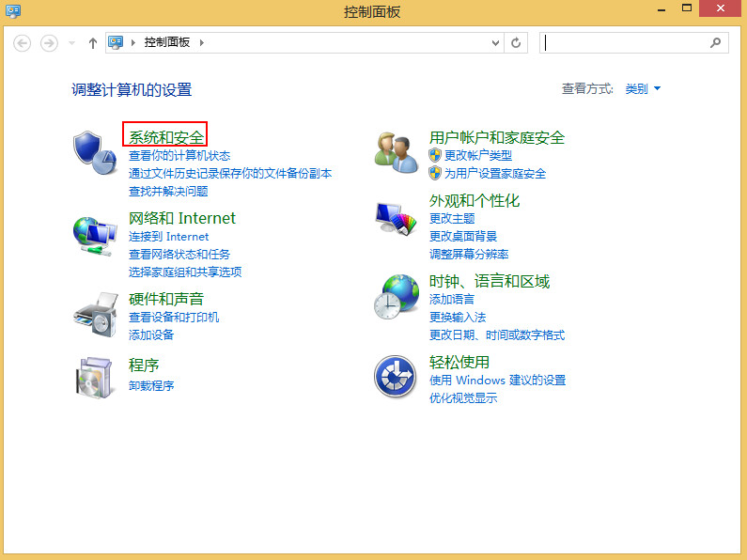Screen dimensions: 747x560
Task: Open the 系统和安全 category heading
Action: [x=165, y=137]
